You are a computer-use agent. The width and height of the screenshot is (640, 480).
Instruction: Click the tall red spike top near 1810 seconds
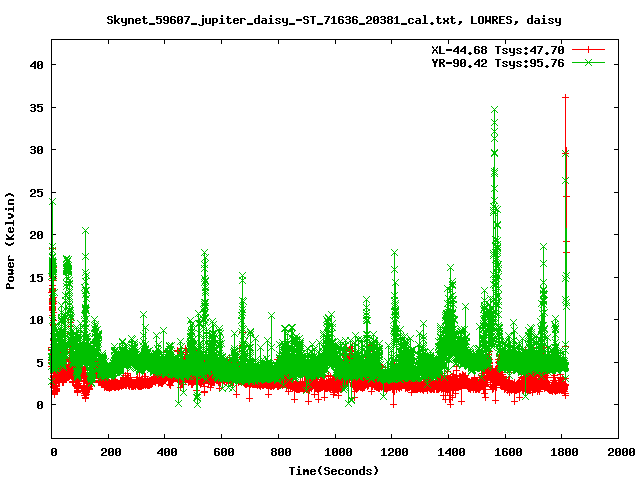tap(565, 97)
